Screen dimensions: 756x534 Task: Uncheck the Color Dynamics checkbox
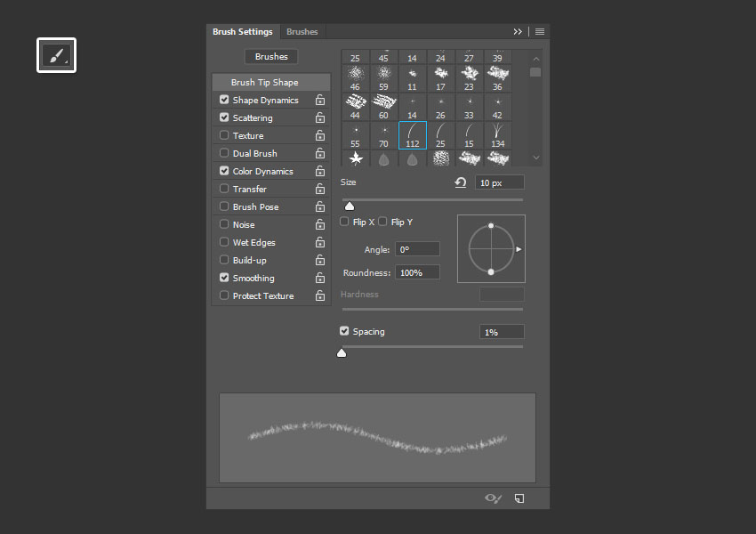pos(224,171)
